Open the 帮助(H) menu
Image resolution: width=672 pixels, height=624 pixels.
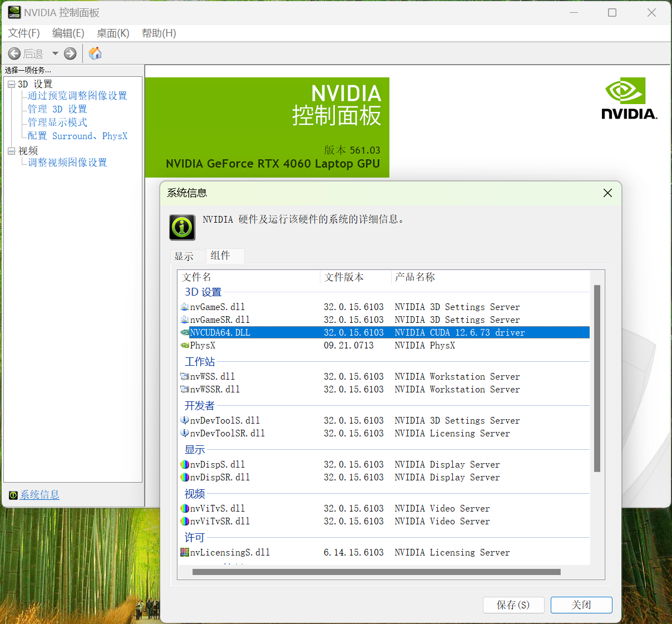click(159, 33)
